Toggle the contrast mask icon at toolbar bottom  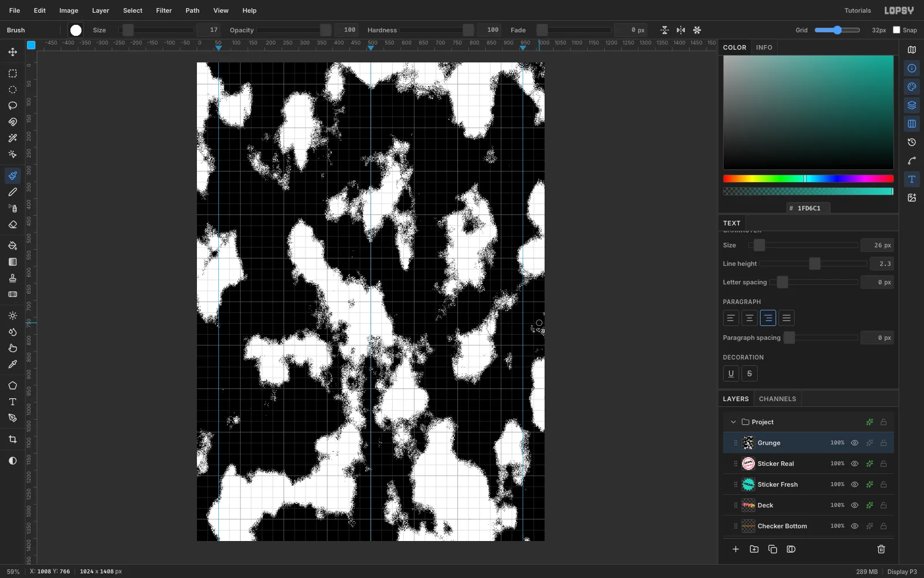13,461
